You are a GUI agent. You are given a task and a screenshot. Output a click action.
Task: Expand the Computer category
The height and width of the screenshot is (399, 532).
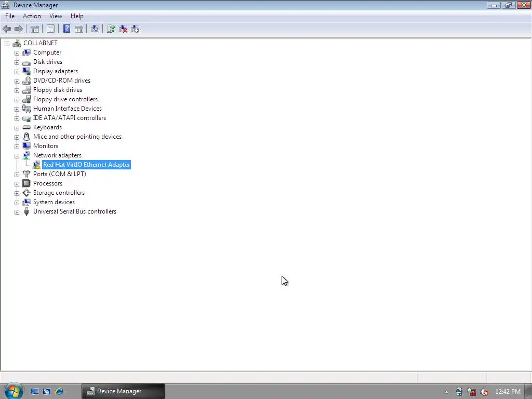[17, 53]
